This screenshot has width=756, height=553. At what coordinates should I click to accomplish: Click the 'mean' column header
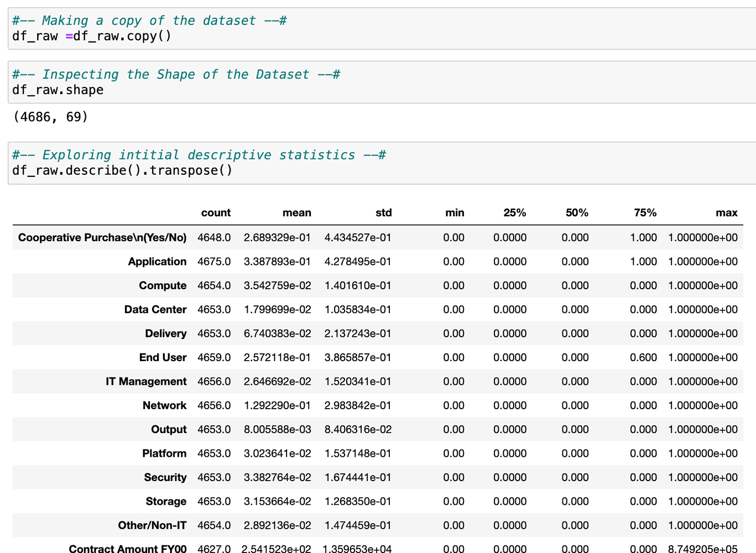296,213
